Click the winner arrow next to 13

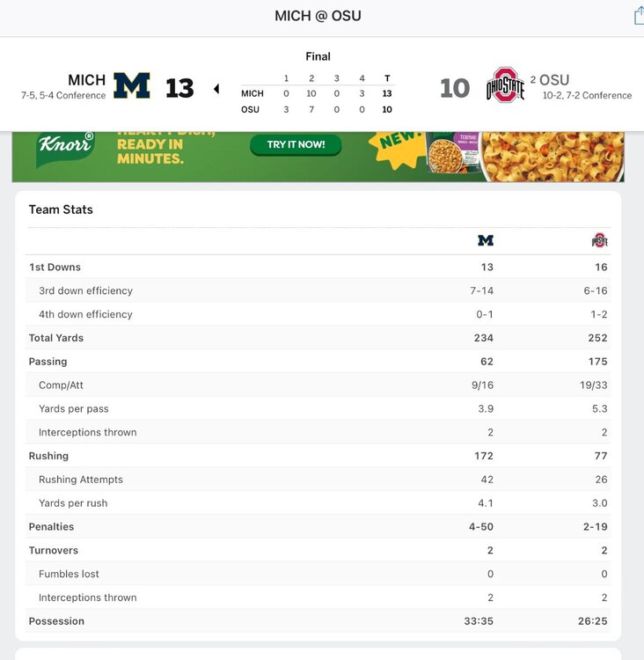216,88
